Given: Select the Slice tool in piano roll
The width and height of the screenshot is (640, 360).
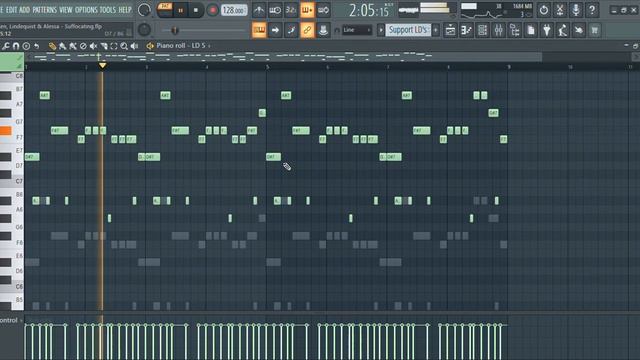Looking at the screenshot, I should click(104, 46).
